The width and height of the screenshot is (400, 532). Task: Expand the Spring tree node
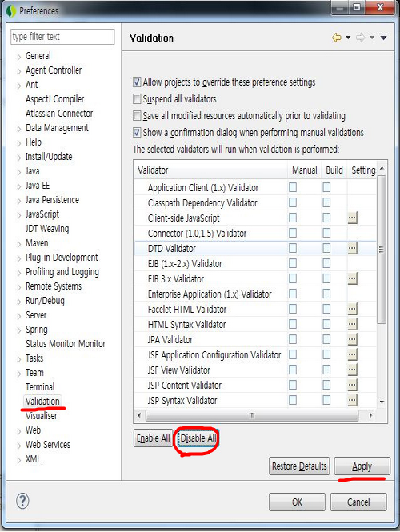19,330
